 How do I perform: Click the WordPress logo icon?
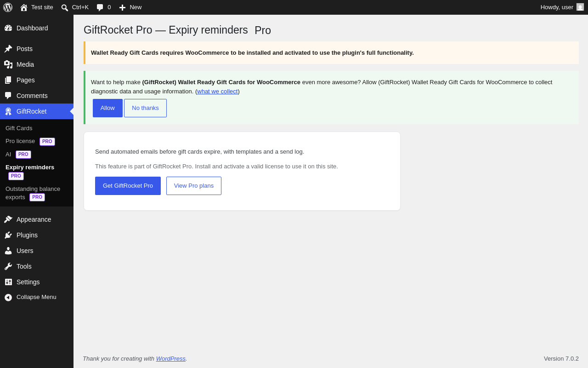[8, 7]
